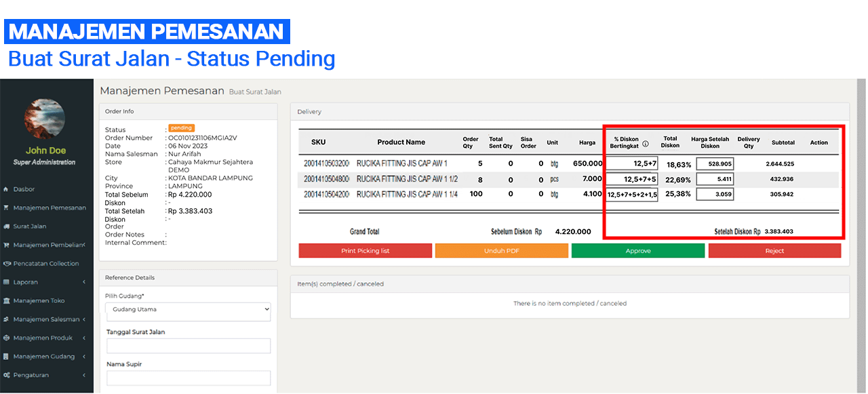Expand the Manajemen Salesman submenu chevron
Screen dimensions: 868x394
84,319
